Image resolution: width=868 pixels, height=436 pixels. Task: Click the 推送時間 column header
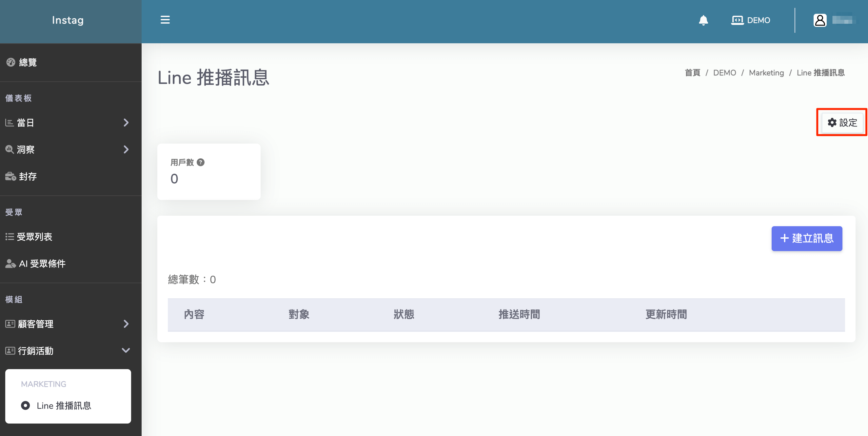point(519,314)
